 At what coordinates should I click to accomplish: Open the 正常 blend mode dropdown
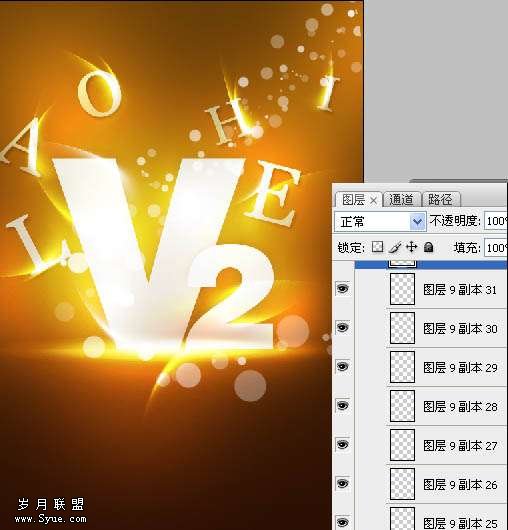click(380, 222)
